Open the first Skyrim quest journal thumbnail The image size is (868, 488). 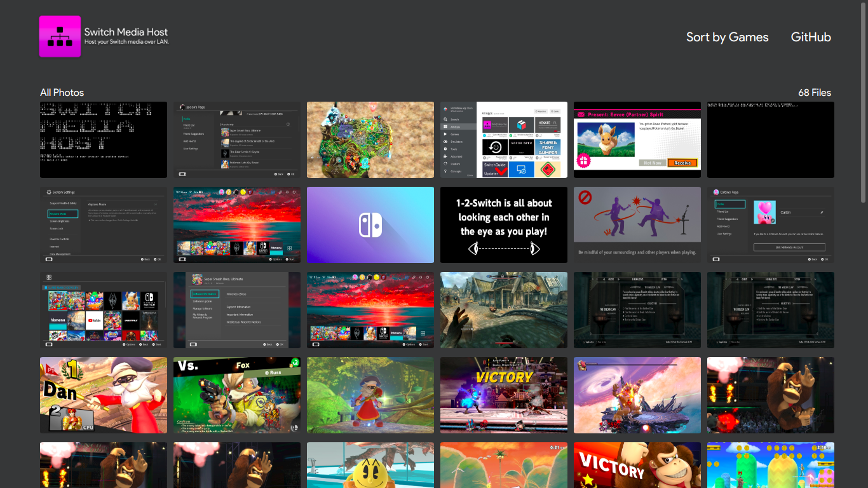pyautogui.click(x=637, y=310)
